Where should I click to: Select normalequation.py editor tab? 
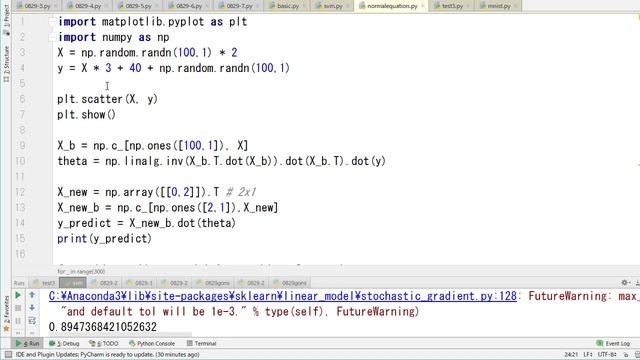click(391, 6)
